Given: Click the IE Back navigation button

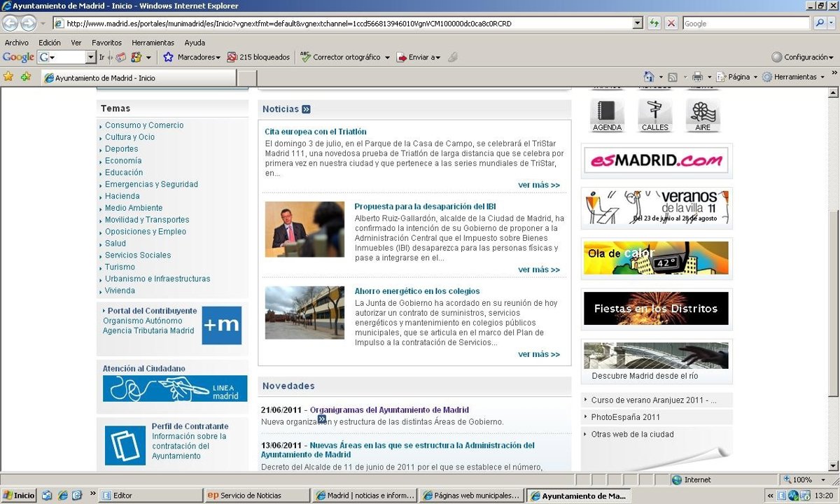Looking at the screenshot, I should (10, 23).
